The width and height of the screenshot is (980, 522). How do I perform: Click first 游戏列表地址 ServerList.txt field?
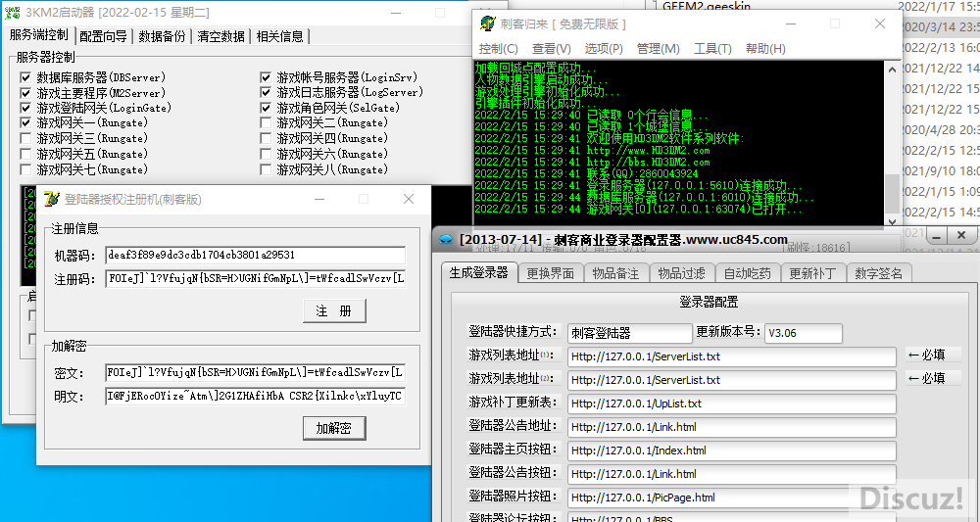[x=732, y=356]
